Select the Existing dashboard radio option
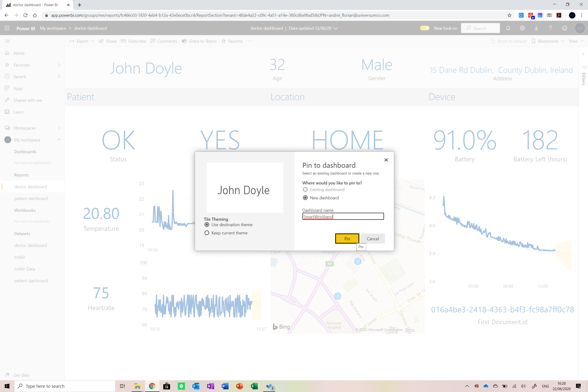The image size is (588, 392). pos(305,189)
